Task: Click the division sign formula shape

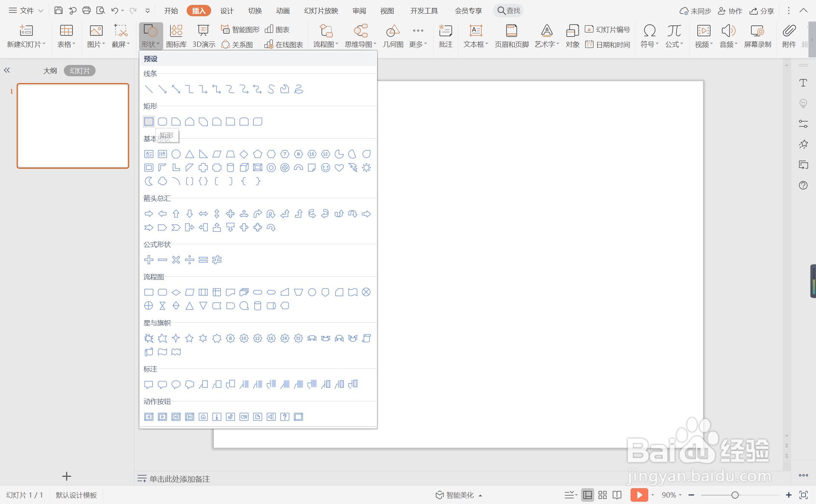Action: 190,260
